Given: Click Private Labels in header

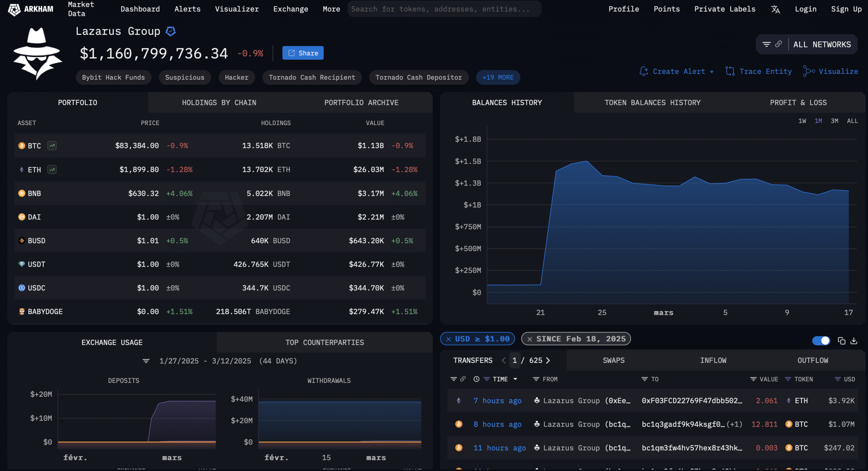Looking at the screenshot, I should pos(725,9).
